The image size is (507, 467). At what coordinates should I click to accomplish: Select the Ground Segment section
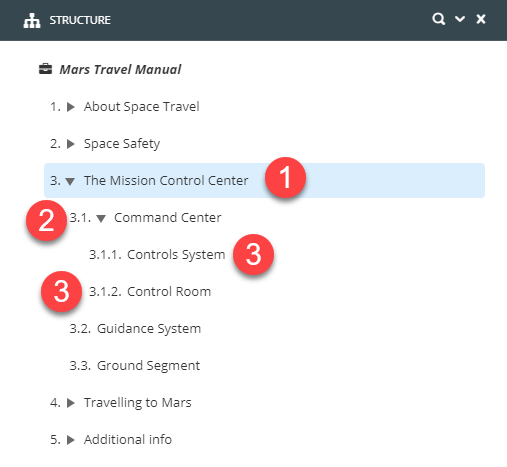click(x=148, y=365)
